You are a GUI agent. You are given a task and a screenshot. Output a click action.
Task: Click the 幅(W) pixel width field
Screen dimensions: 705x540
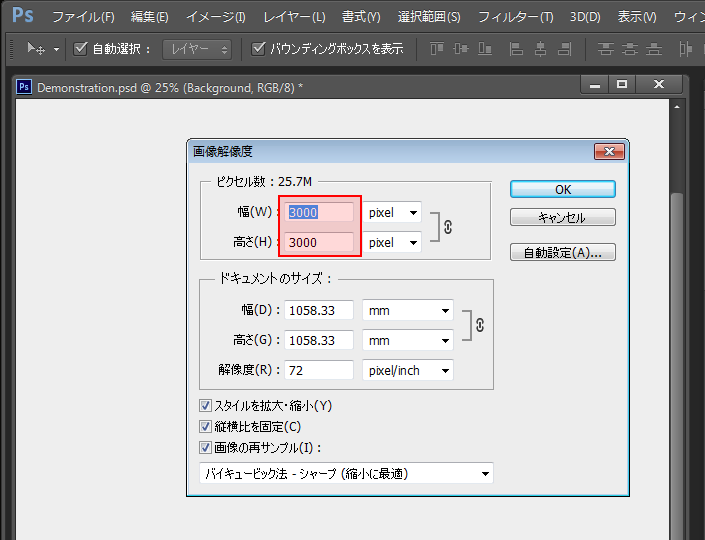pos(319,212)
